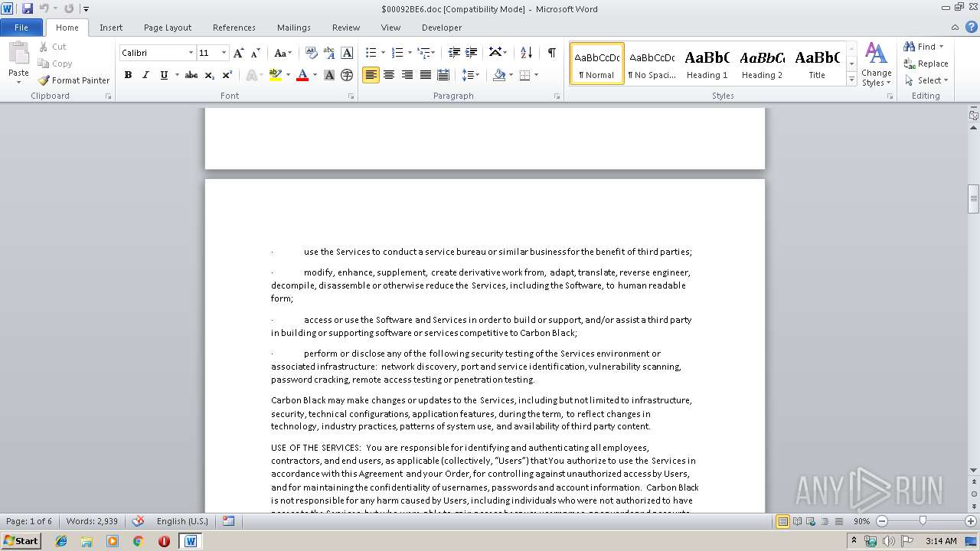Open the Review tab

click(346, 28)
